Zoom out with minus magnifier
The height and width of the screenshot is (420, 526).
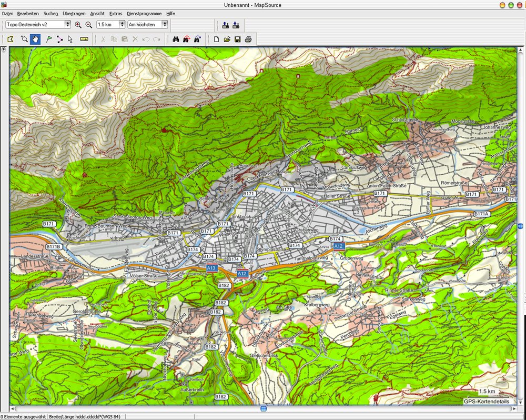(x=89, y=25)
